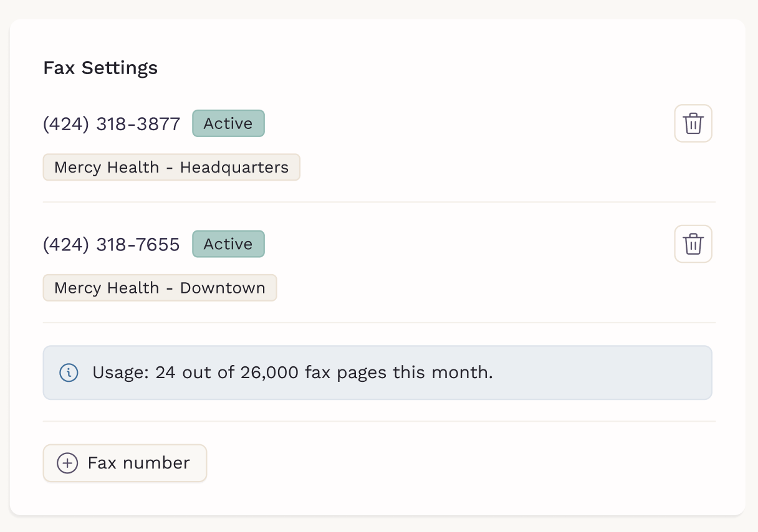The image size is (758, 532).
Task: Click the plus circle icon on Fax number
Action: coord(67,463)
